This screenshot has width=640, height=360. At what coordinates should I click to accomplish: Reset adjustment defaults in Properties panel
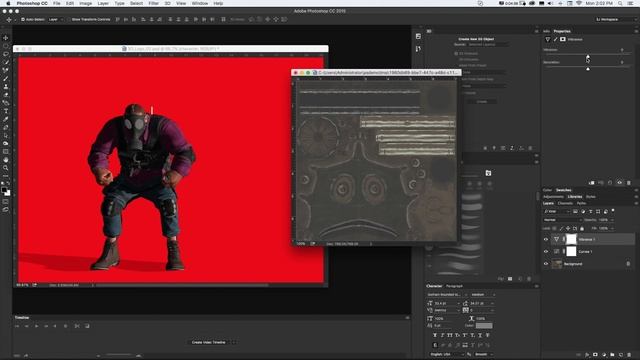[610, 183]
